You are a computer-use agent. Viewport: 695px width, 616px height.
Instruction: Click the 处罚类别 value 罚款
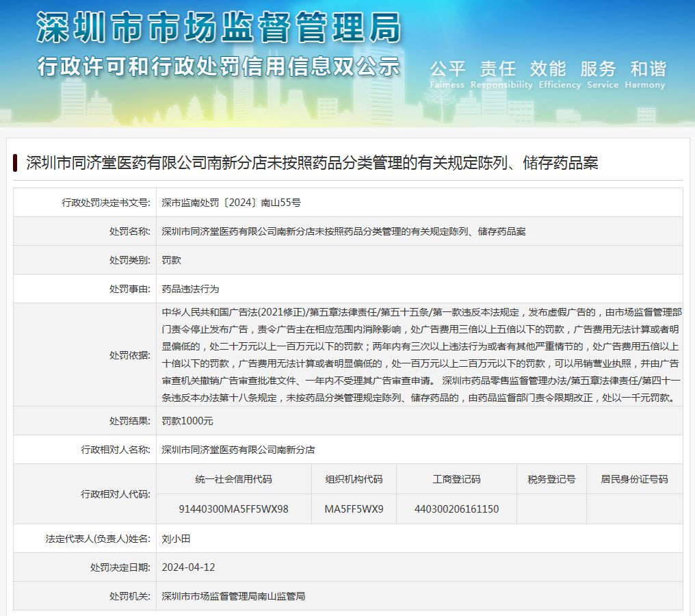171,260
